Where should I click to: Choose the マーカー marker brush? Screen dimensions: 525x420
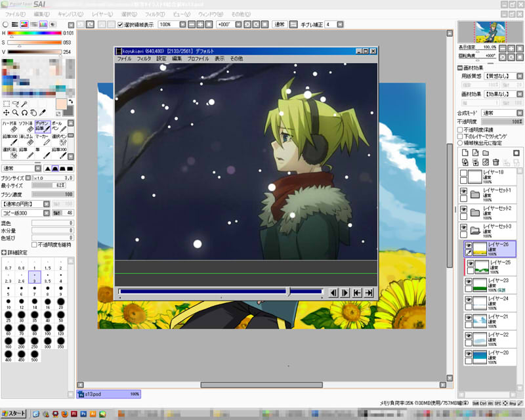pyautogui.click(x=43, y=140)
